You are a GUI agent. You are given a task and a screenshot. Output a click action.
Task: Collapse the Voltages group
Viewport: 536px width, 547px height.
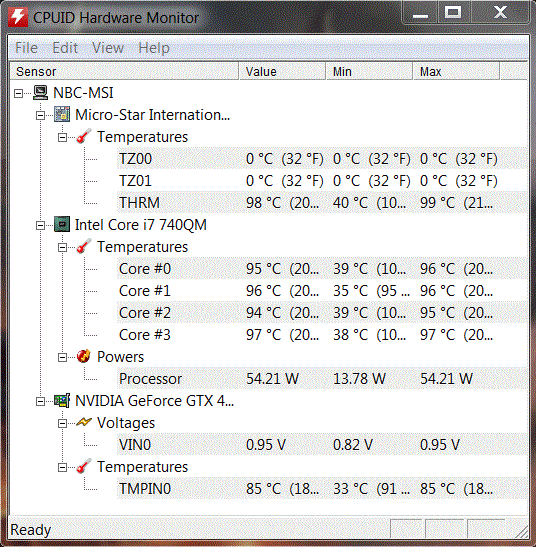(x=62, y=424)
